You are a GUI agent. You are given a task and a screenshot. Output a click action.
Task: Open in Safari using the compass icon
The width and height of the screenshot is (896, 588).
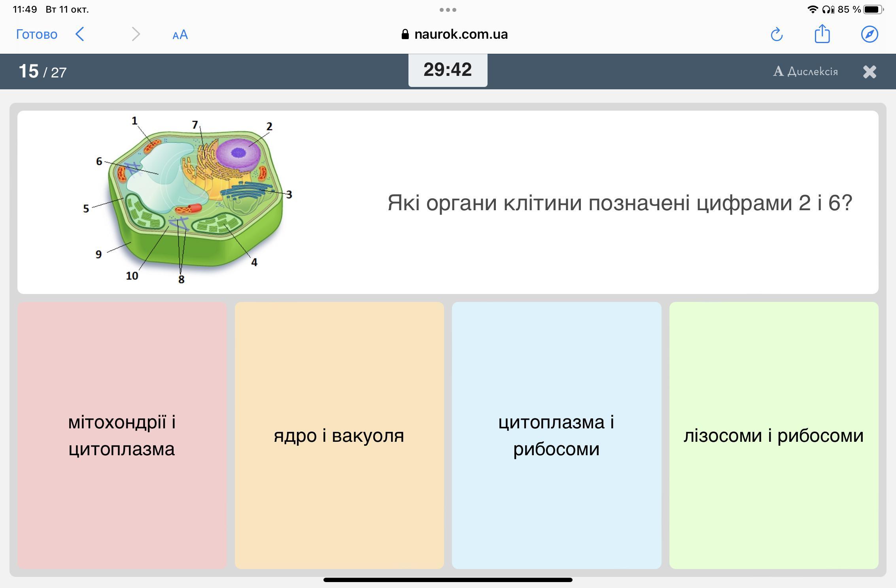tap(870, 34)
